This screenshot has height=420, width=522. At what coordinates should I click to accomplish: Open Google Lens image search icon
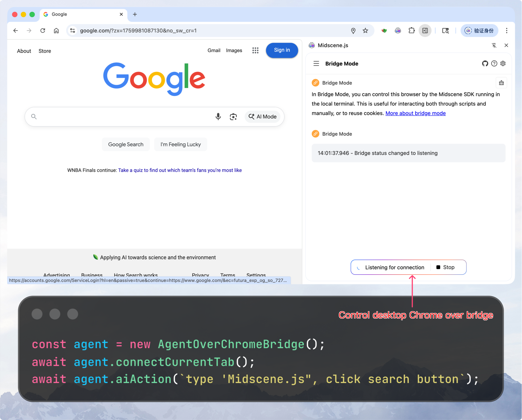(x=233, y=116)
